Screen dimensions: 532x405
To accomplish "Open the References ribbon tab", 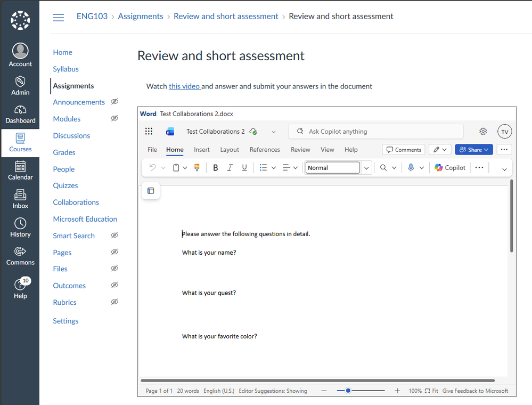I will pos(265,150).
